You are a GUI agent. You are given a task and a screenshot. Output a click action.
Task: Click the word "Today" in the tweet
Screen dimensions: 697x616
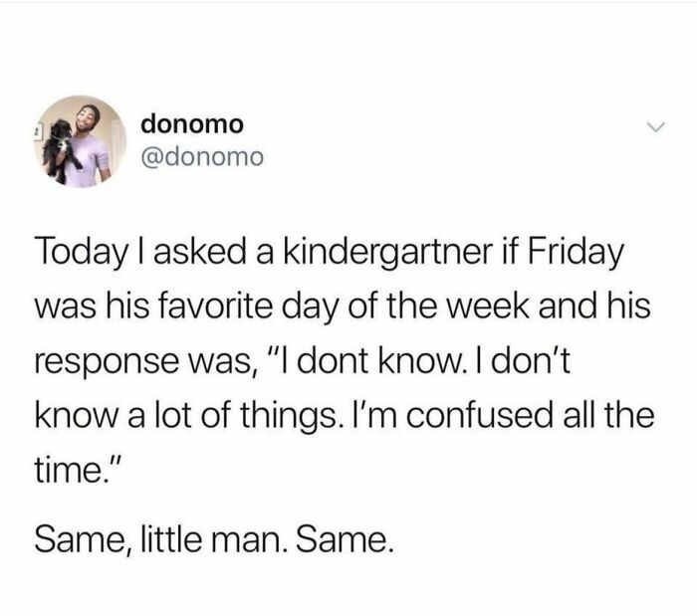pyautogui.click(x=81, y=254)
